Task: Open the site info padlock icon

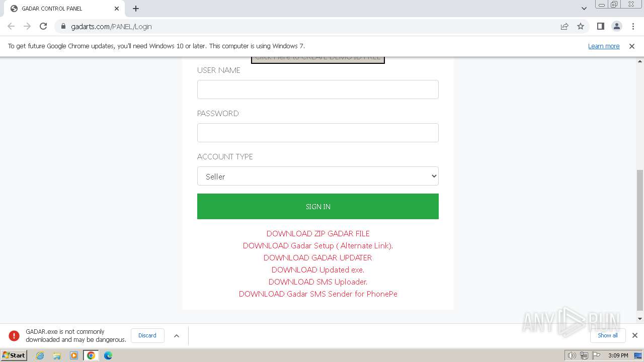Action: [x=63, y=26]
